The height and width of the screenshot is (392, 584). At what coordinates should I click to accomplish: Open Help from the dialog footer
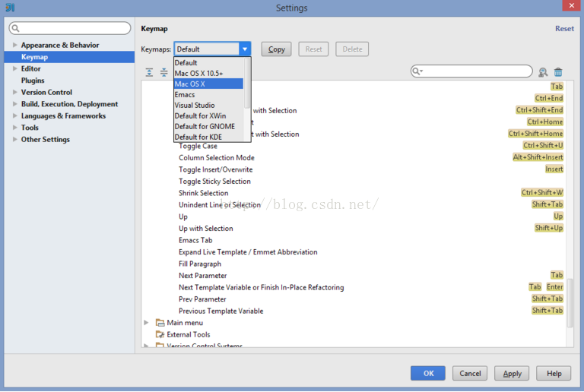click(554, 373)
